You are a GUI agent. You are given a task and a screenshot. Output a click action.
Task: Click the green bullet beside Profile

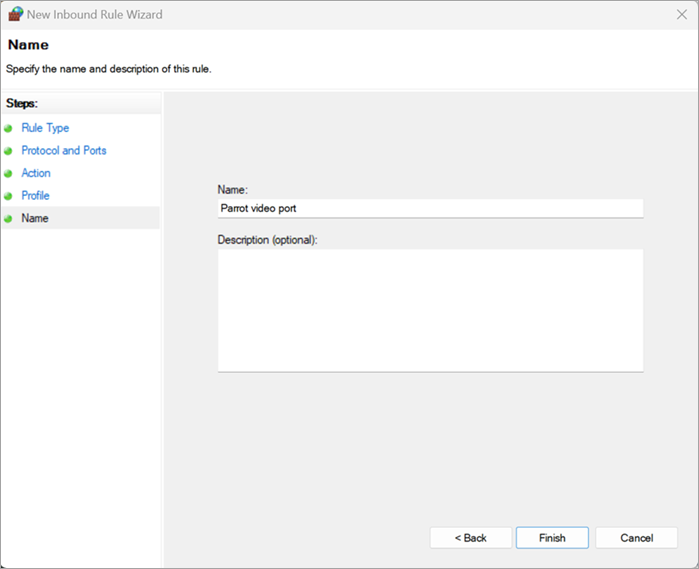tap(9, 196)
